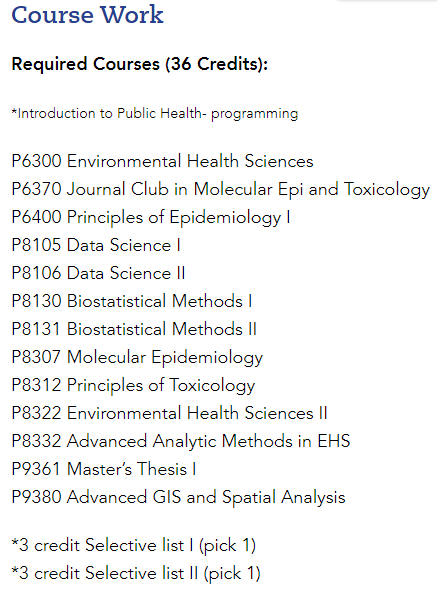This screenshot has width=437, height=592.
Task: Click the Introduction to Public Health programming note
Action: (x=155, y=114)
